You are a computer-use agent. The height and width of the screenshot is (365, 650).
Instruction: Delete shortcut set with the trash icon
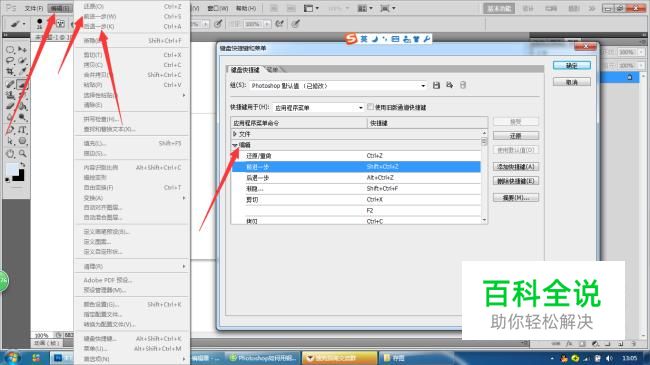[463, 85]
